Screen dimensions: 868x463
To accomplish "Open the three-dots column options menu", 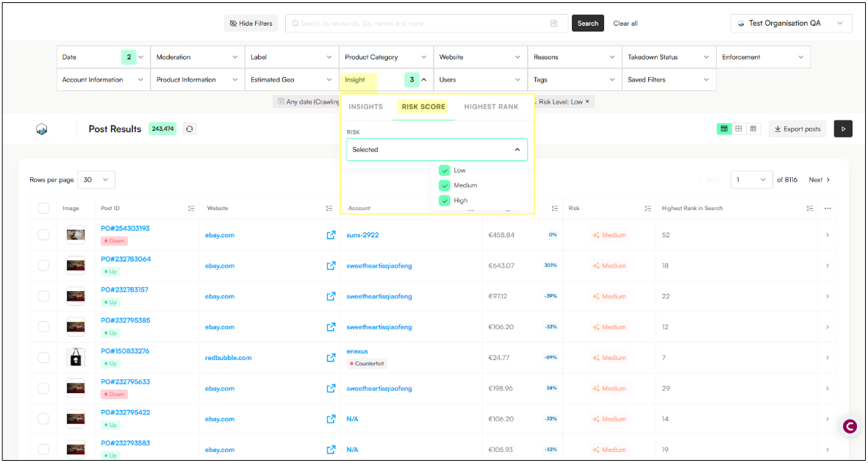I will pyautogui.click(x=828, y=209).
